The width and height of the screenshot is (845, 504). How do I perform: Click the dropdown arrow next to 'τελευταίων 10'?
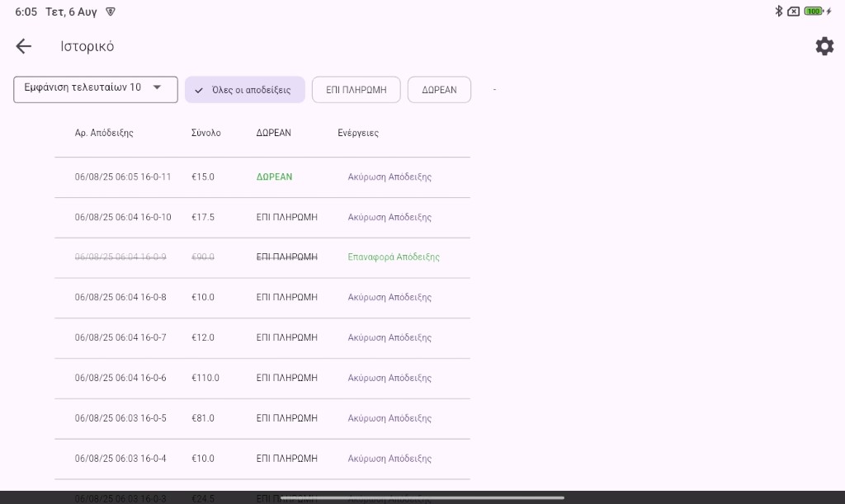coord(157,87)
